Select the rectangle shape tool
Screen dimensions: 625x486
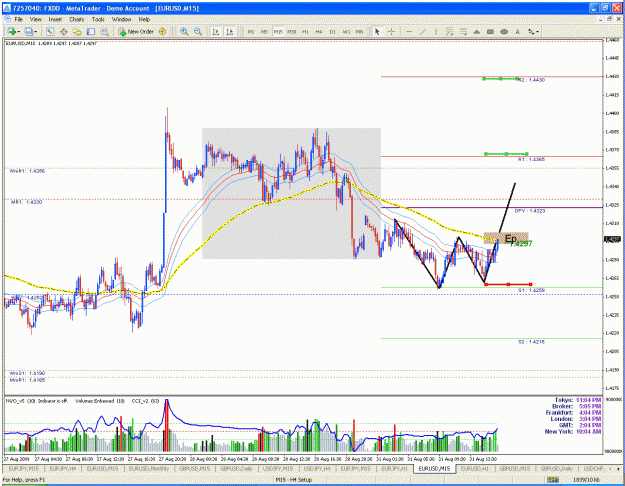pos(490,31)
